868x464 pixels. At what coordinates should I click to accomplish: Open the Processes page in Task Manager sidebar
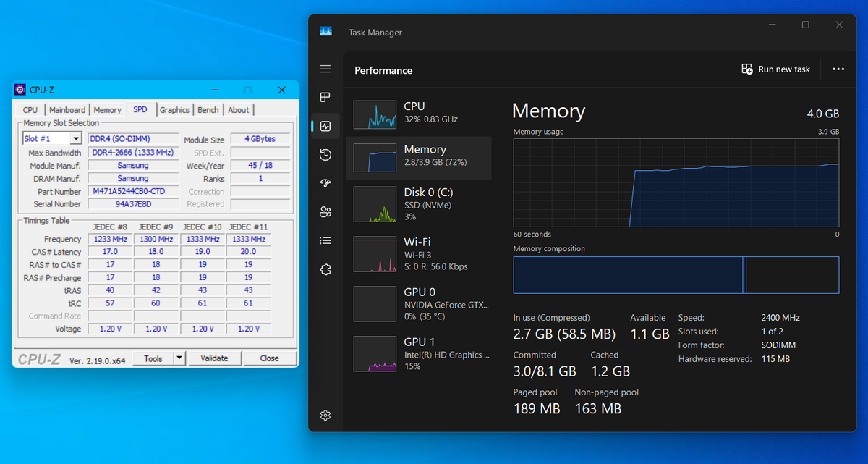click(x=325, y=97)
